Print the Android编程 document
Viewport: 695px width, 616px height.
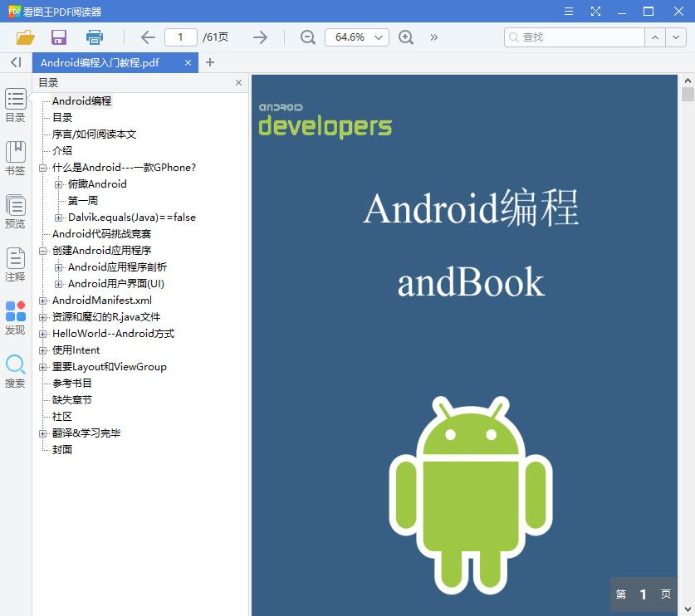(x=94, y=37)
